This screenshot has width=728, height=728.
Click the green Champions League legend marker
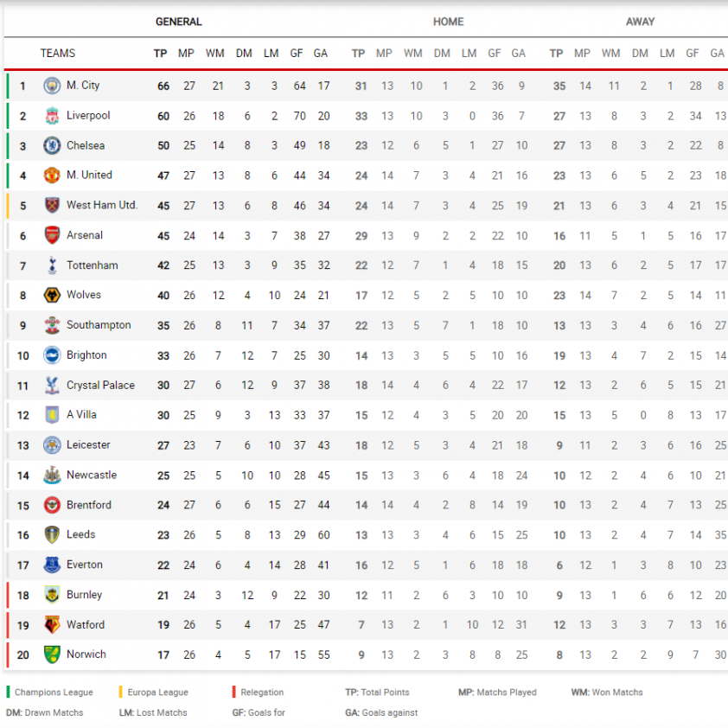[8, 692]
